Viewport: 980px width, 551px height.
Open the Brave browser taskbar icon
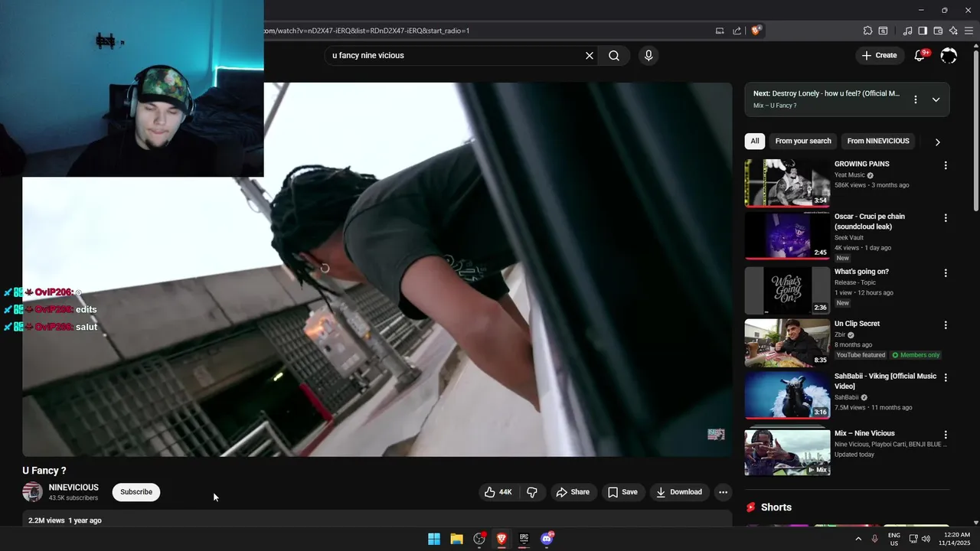coord(501,539)
